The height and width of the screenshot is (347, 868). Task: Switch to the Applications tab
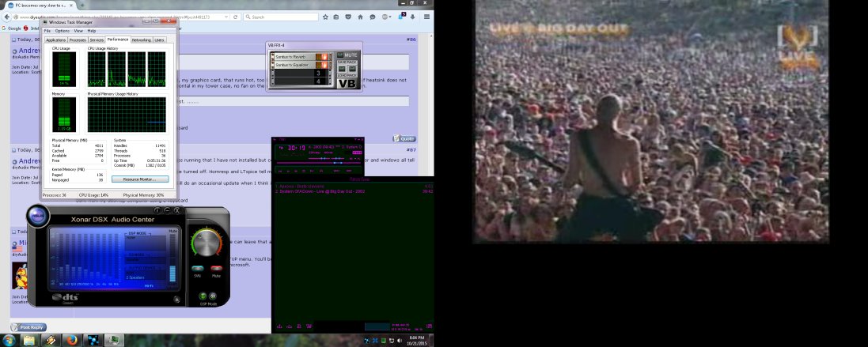[x=56, y=40]
